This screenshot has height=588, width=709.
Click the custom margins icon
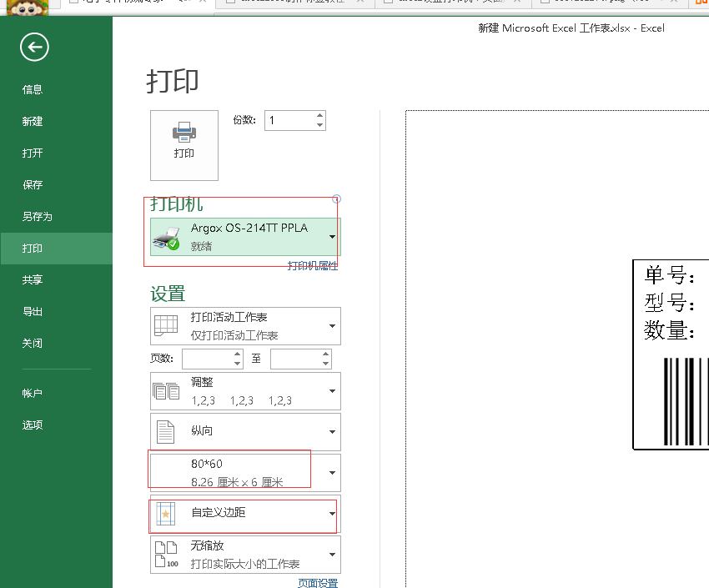tap(166, 514)
